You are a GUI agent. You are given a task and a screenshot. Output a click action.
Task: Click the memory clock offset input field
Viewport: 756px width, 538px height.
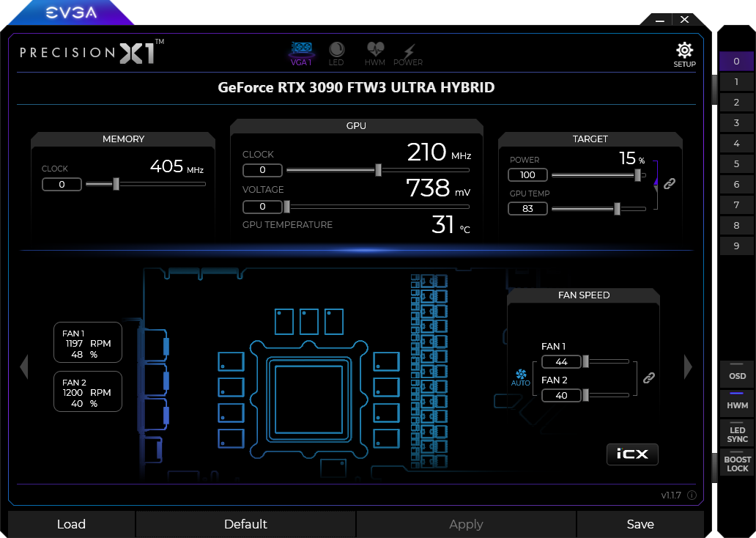[62, 184]
